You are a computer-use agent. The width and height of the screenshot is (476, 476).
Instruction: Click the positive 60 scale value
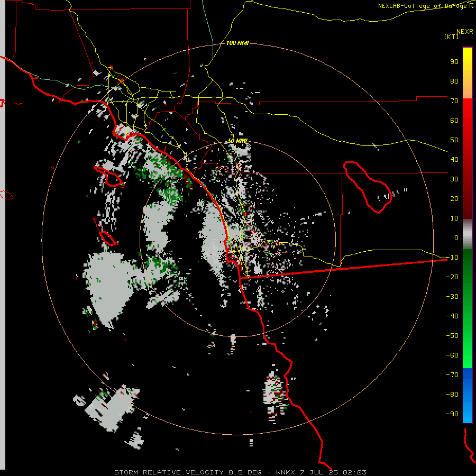tap(454, 120)
